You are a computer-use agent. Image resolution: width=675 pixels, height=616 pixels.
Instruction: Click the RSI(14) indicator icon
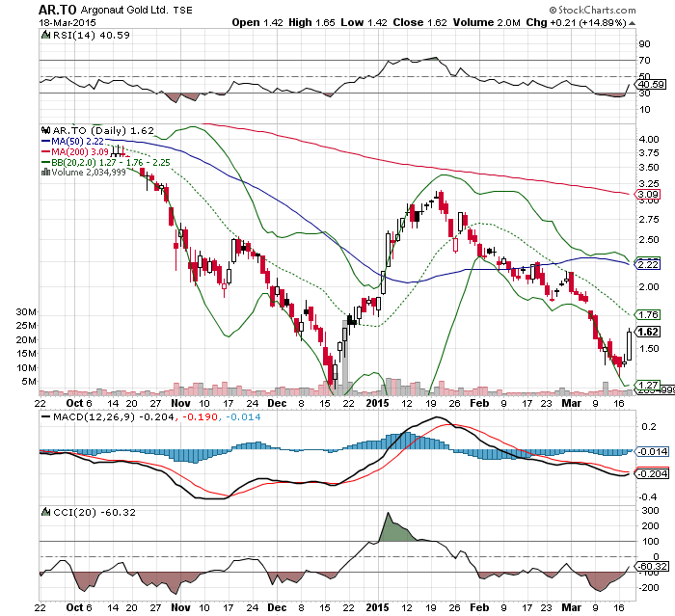pos(45,35)
